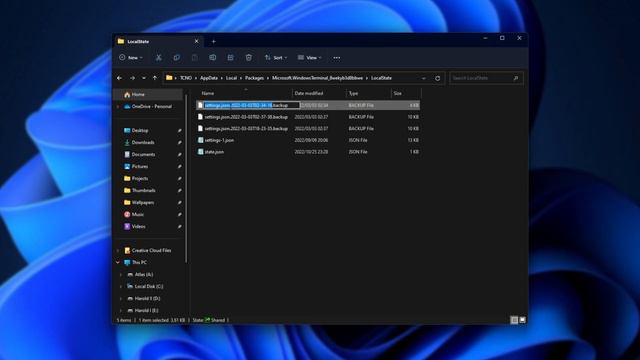Open recent locations dropdown arrow
Screen dimensions: 640x360
[144, 78]
